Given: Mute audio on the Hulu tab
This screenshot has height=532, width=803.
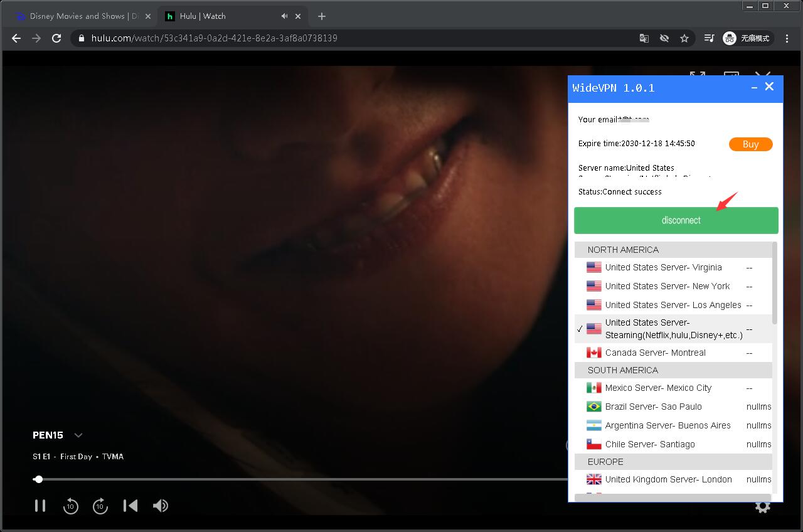Looking at the screenshot, I should coord(284,16).
